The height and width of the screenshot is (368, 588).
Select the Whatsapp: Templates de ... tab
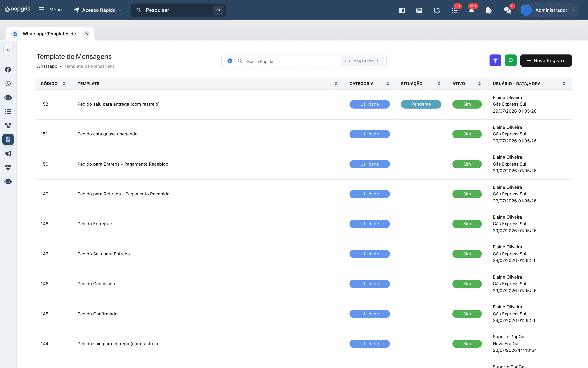50,34
